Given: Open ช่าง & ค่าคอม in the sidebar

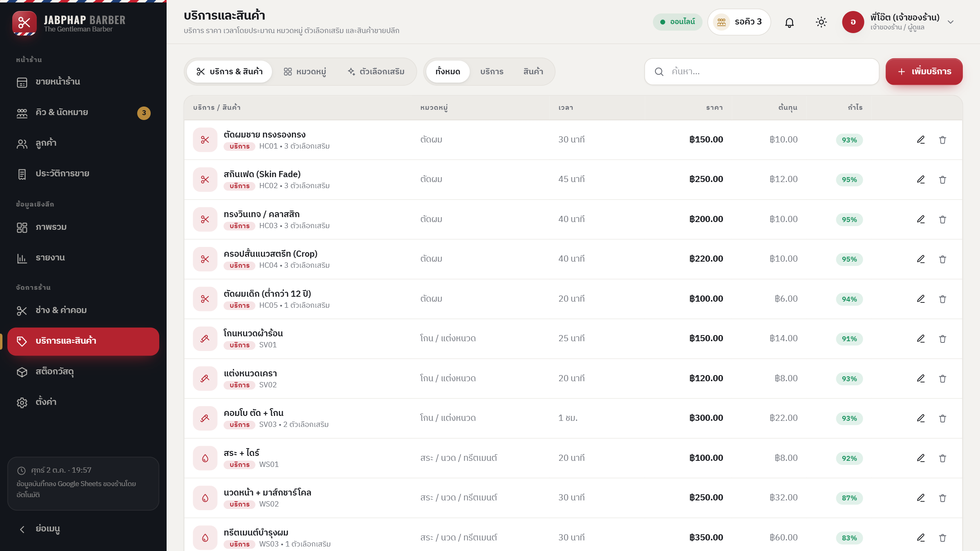Looking at the screenshot, I should click(83, 310).
